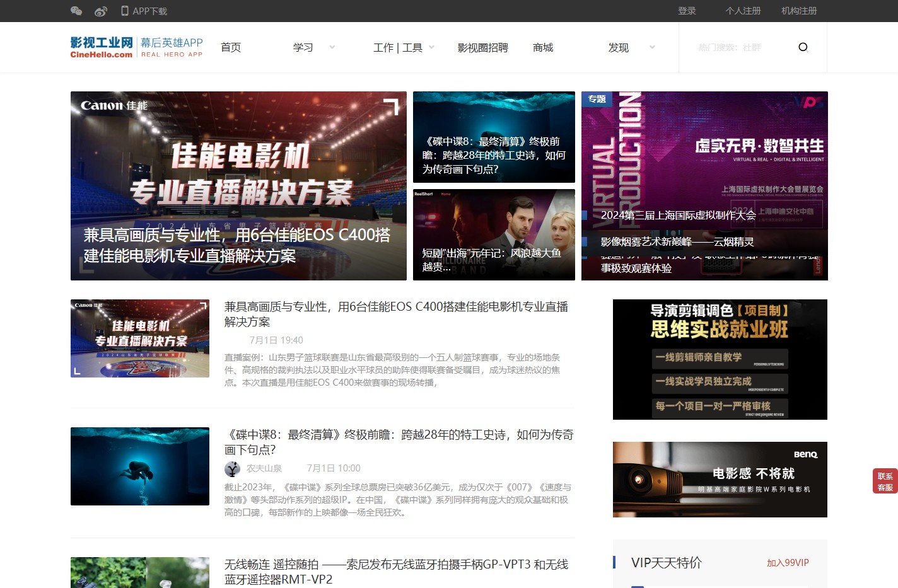Open the 2024第三届上海国际虚拟制作大会 headline
This screenshot has width=898, height=588.
coord(678,215)
